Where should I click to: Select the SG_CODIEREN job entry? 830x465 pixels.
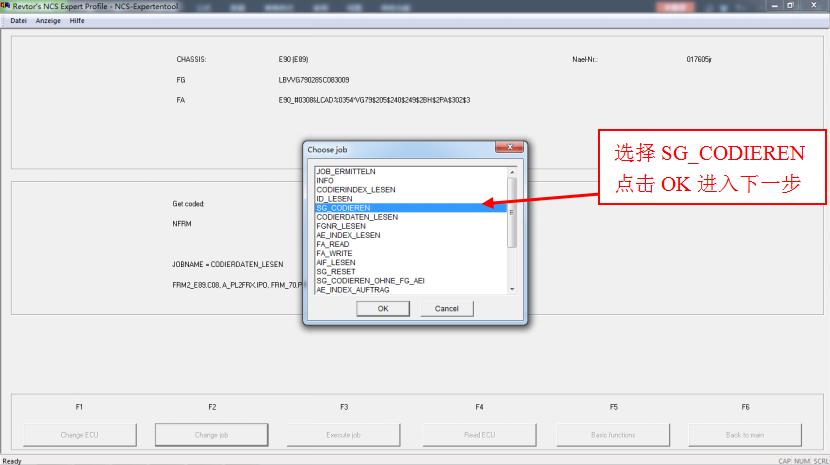(411, 208)
